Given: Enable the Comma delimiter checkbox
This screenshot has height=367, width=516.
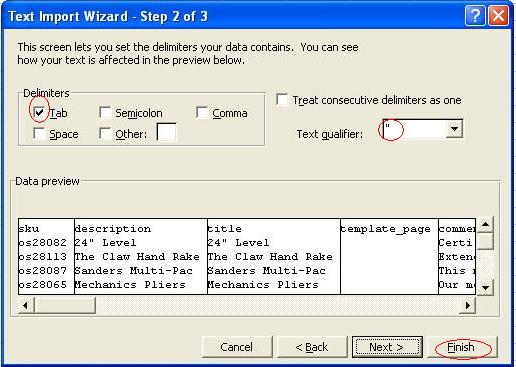Looking at the screenshot, I should (202, 112).
